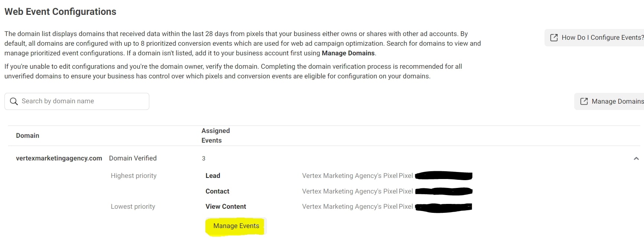Click the Domain Verified status label
Image resolution: width=644 pixels, height=247 pixels.
pyautogui.click(x=133, y=158)
